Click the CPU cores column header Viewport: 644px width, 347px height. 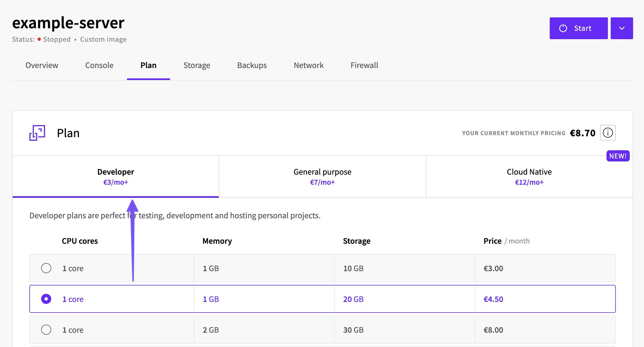point(80,241)
